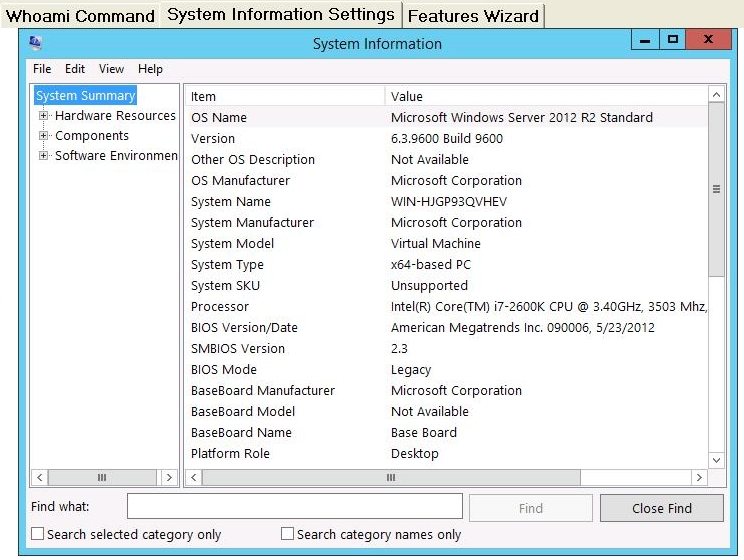Select the Platform Role row
The image size is (744, 560).
pyautogui.click(x=446, y=453)
